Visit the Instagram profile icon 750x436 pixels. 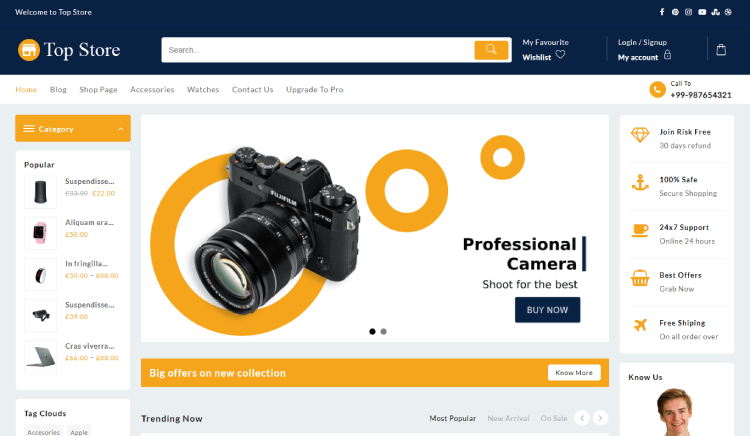point(689,12)
